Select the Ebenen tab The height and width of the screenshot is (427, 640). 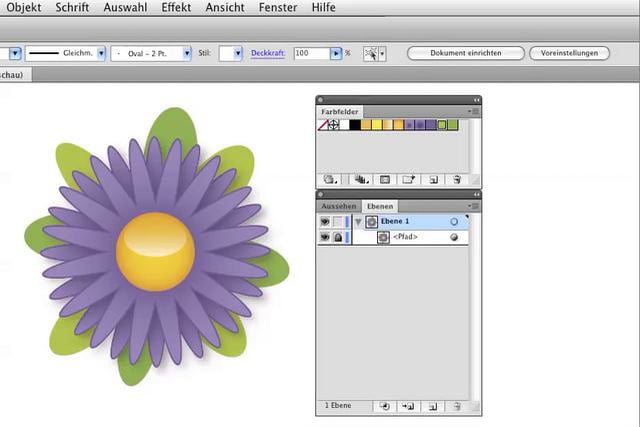(380, 206)
